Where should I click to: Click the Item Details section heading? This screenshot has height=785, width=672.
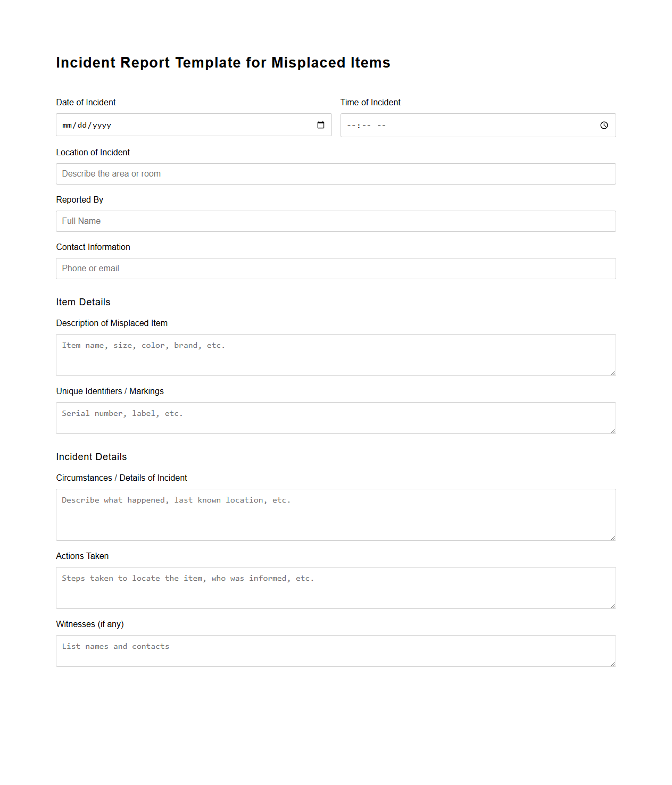83,302
